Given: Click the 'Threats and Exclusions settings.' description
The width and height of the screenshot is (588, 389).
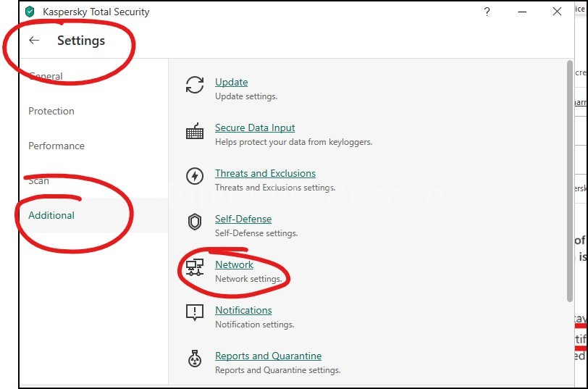Looking at the screenshot, I should click(275, 188).
